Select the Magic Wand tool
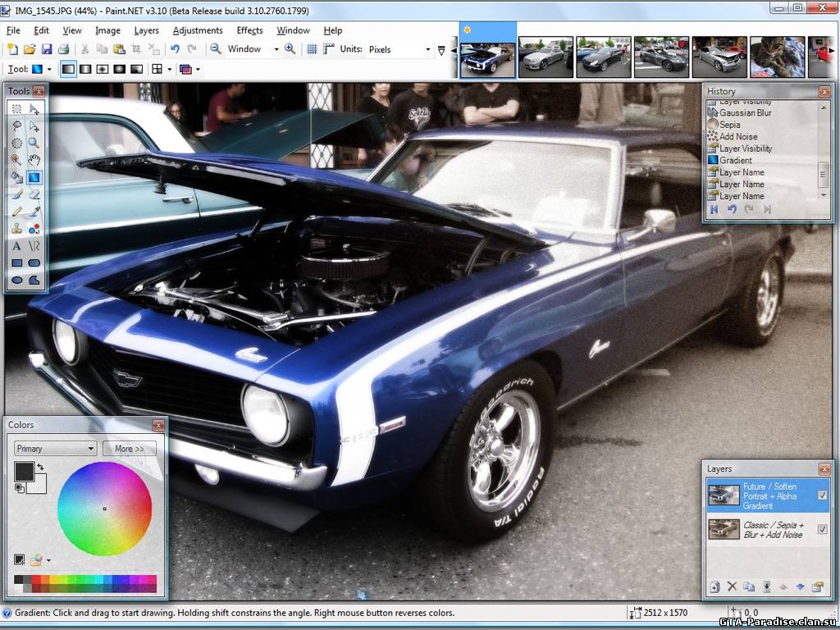840x630 pixels. [x=16, y=159]
